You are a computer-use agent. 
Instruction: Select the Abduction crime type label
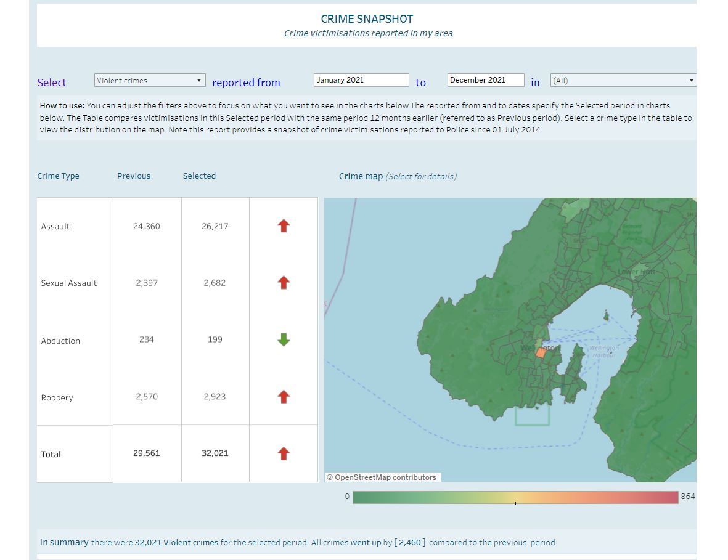60,341
